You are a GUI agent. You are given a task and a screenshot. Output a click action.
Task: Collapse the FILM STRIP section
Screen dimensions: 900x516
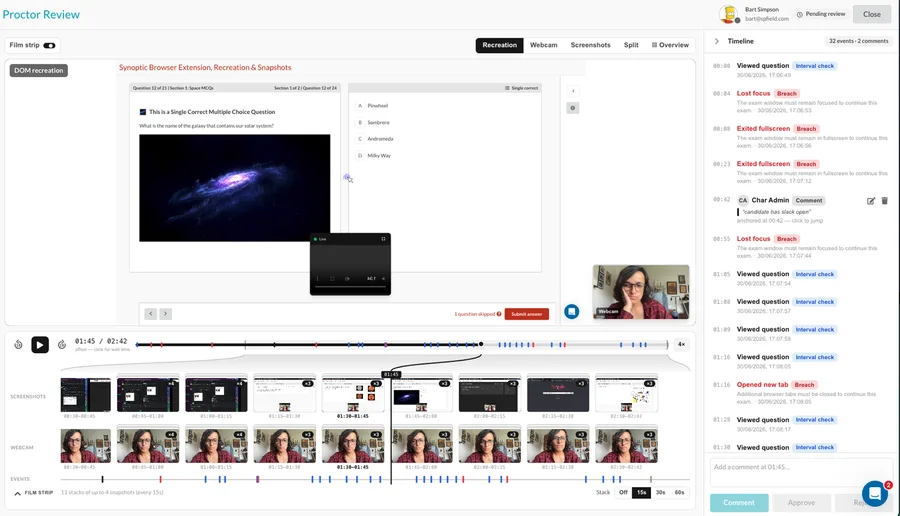pyautogui.click(x=17, y=493)
